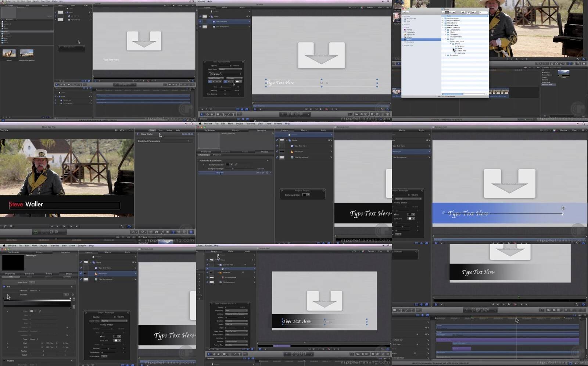The width and height of the screenshot is (588, 366).
Task: Enable Outline checkbox in bottom-left Shape Rectangle HUD
Action: pos(101,341)
